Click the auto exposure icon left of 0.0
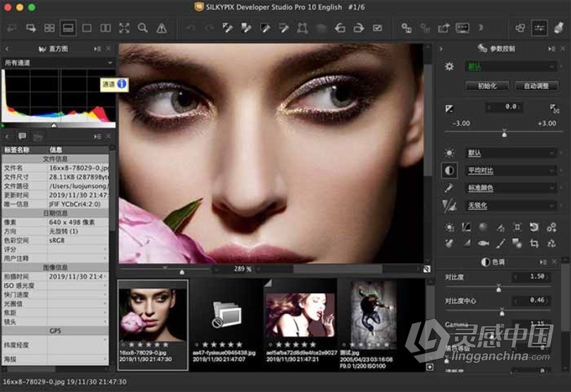This screenshot has width=571, height=392. 449,109
